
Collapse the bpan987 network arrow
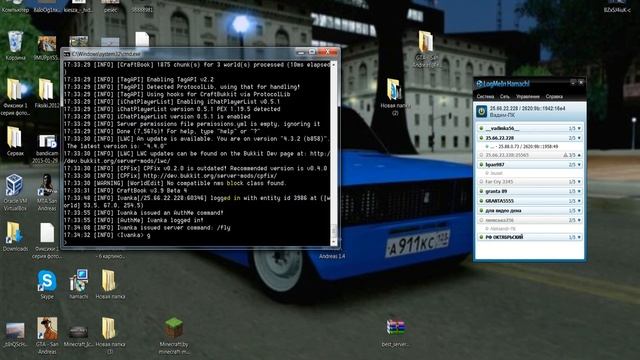point(579,165)
